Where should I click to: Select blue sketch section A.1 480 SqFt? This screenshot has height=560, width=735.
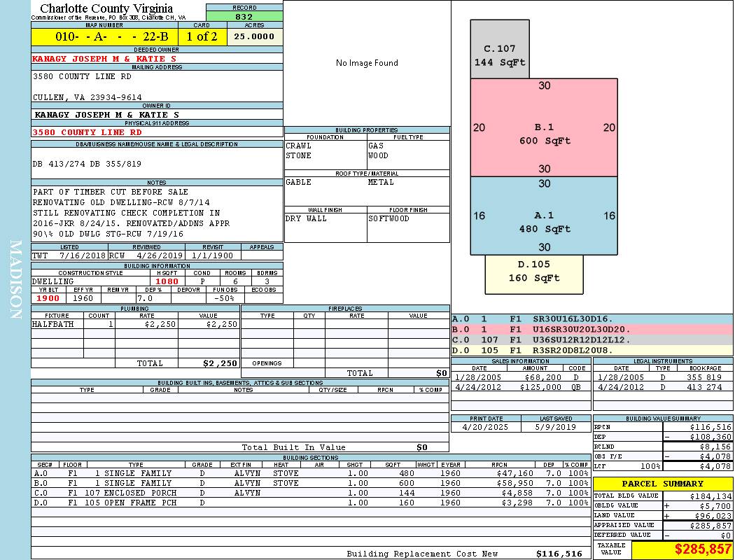[x=544, y=216]
